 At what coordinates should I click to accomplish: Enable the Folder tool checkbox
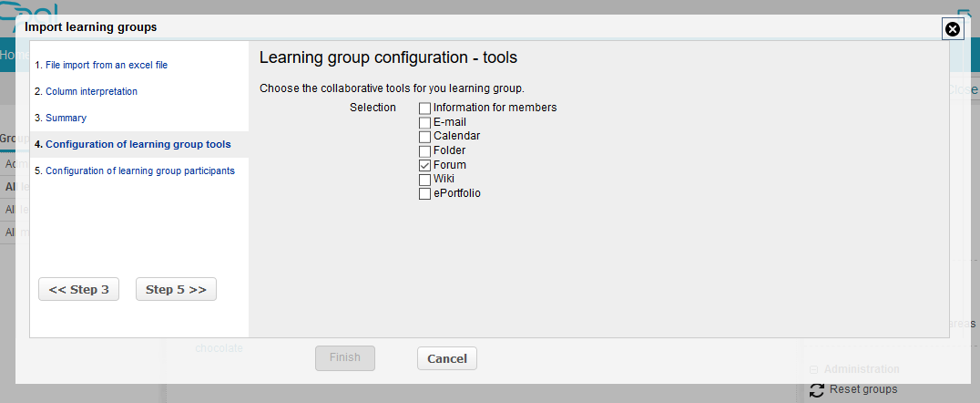coord(424,150)
